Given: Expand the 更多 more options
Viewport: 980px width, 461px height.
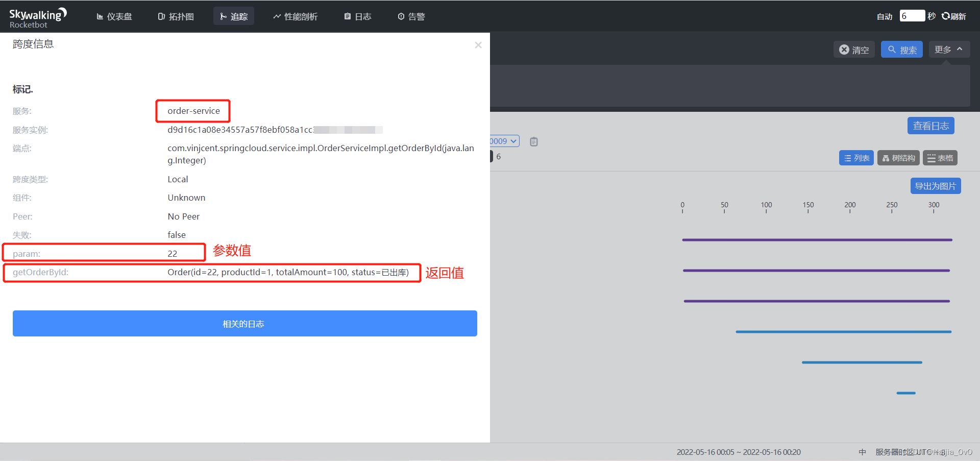Looking at the screenshot, I should (x=949, y=50).
